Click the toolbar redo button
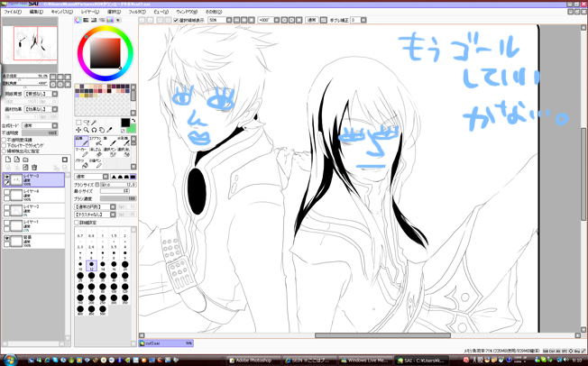The image size is (588, 366). tap(150, 20)
